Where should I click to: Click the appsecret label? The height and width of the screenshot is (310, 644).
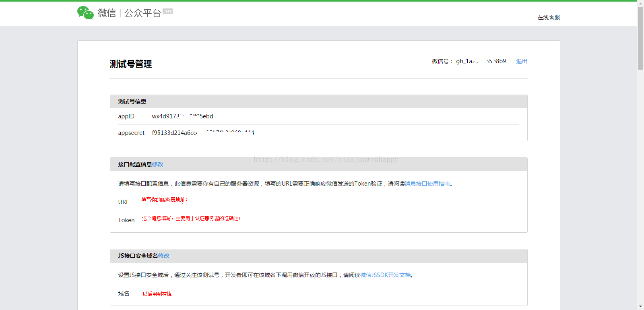131,133
